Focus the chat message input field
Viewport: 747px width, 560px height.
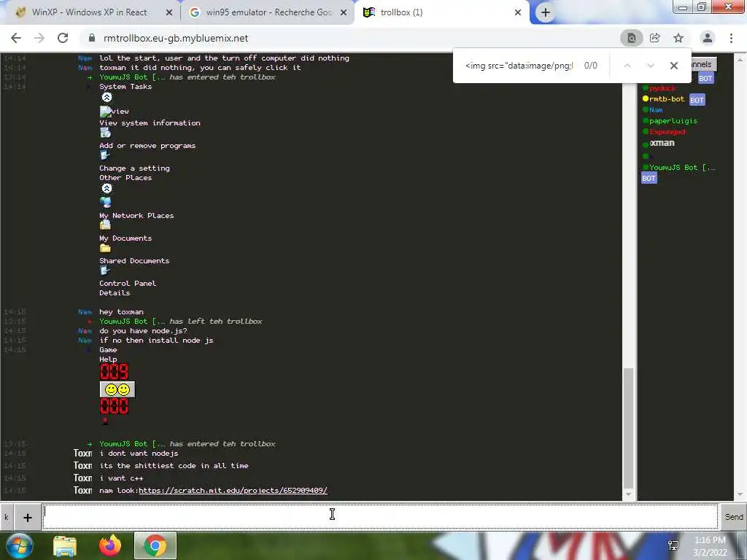click(380, 517)
